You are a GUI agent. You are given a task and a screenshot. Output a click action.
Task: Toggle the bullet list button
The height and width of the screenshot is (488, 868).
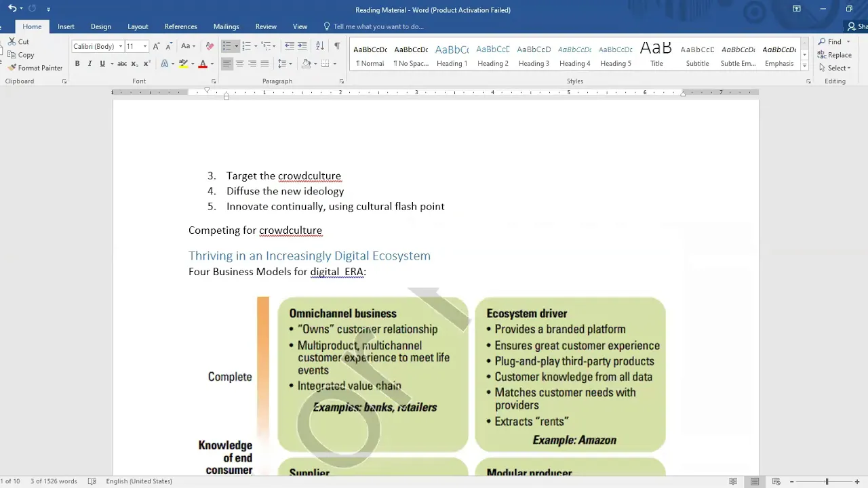click(x=227, y=46)
